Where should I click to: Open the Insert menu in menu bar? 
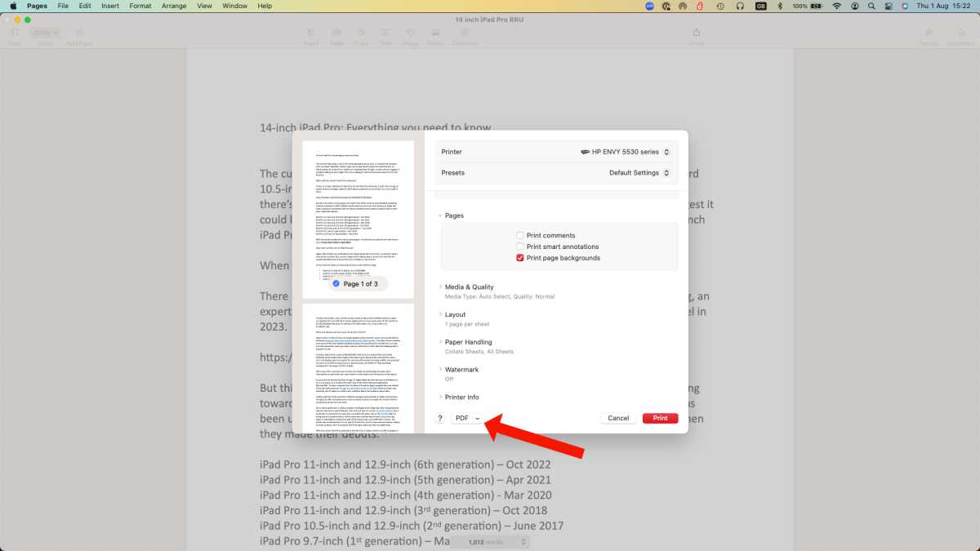point(110,6)
